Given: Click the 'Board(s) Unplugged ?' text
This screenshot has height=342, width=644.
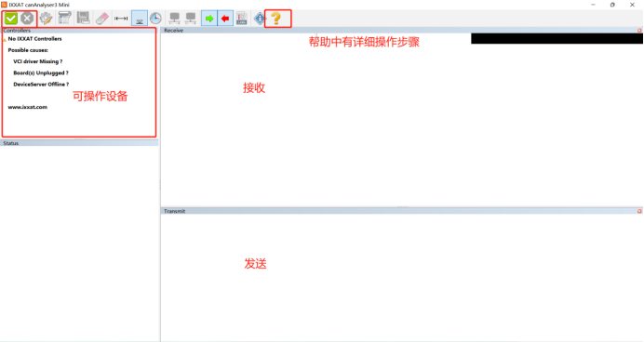Looking at the screenshot, I should (41, 73).
